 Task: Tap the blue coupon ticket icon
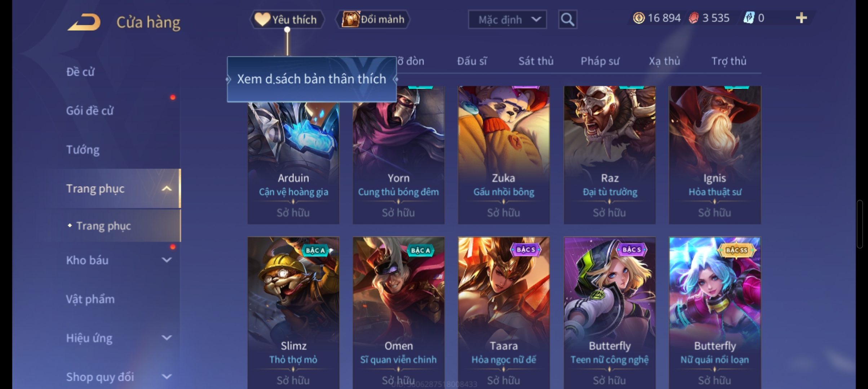(x=749, y=18)
